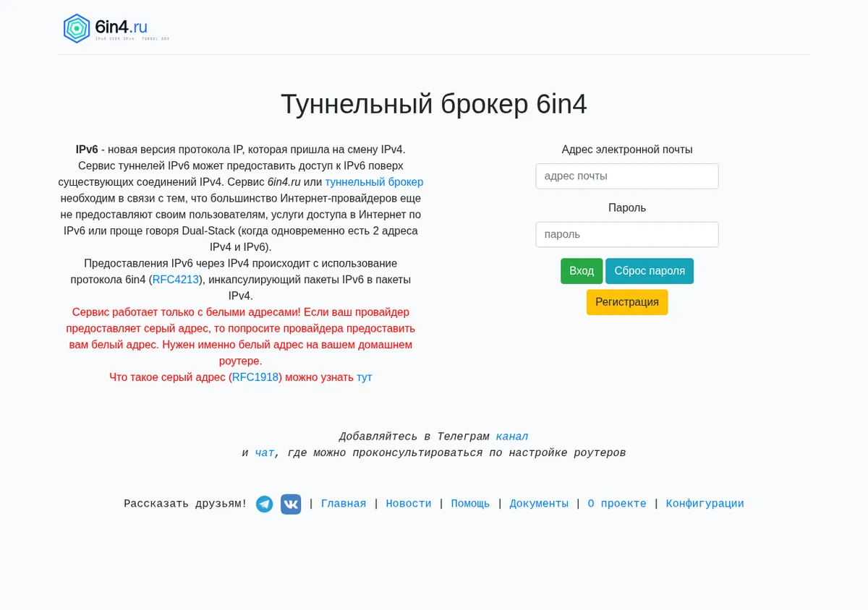Open the RFC1918 link
Screen dimensions: 868x610
pyautogui.click(x=255, y=377)
